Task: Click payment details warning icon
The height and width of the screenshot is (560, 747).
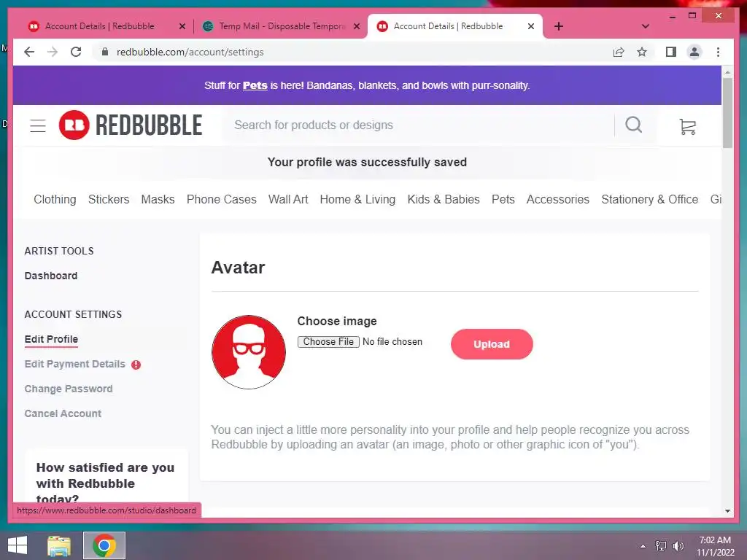Action: click(136, 365)
